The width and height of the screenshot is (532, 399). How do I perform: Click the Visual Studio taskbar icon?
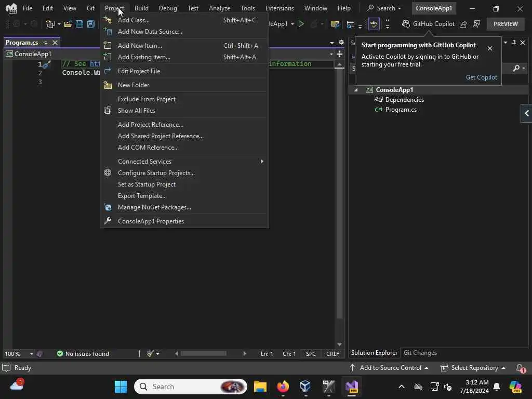tap(352, 387)
